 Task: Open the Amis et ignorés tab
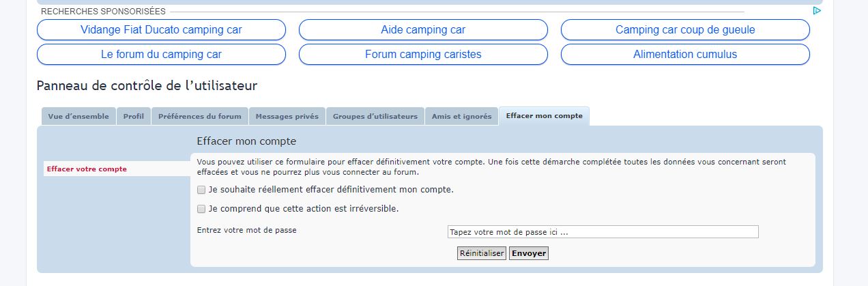click(462, 117)
